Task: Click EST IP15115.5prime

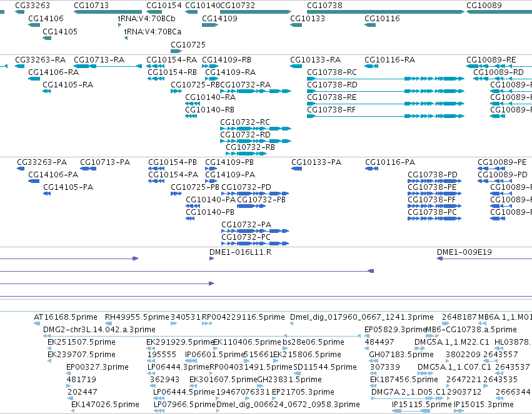Action: 422,405
